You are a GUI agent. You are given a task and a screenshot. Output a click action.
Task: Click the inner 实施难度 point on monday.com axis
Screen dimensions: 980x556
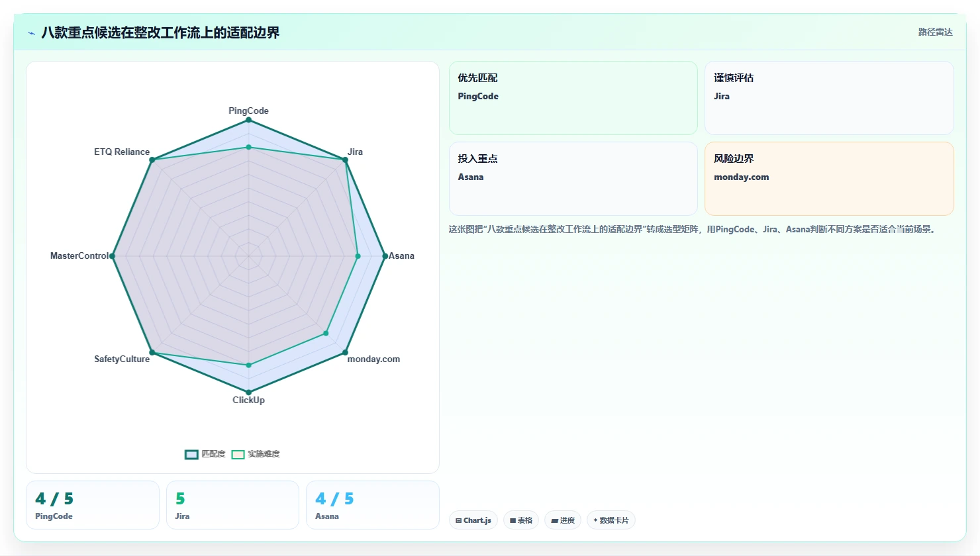click(326, 333)
